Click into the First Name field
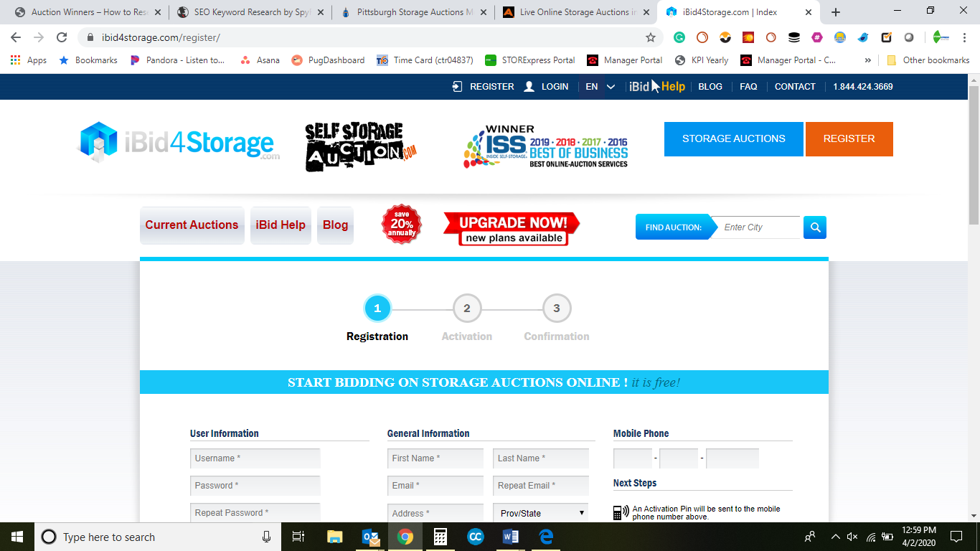Image resolution: width=980 pixels, height=551 pixels. pos(435,458)
